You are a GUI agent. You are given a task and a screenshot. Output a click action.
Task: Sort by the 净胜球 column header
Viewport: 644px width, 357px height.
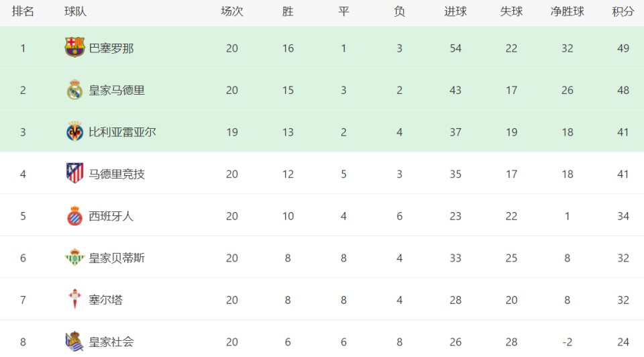pyautogui.click(x=568, y=11)
